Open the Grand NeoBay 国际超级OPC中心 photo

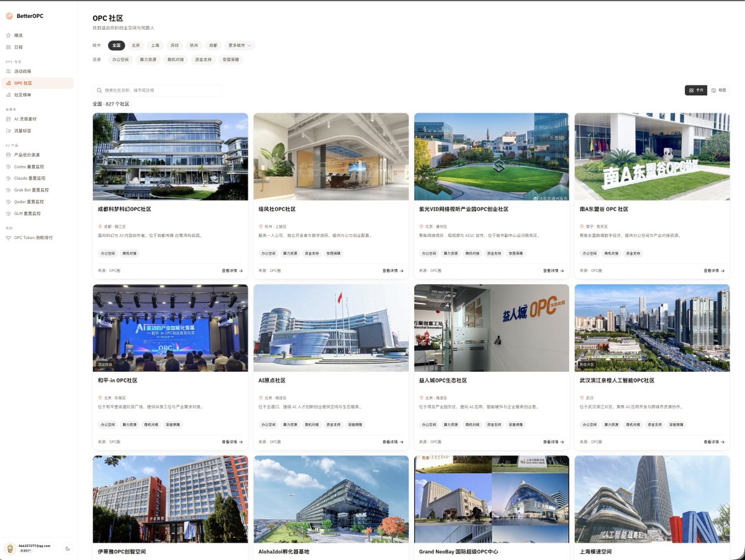pyautogui.click(x=492, y=499)
